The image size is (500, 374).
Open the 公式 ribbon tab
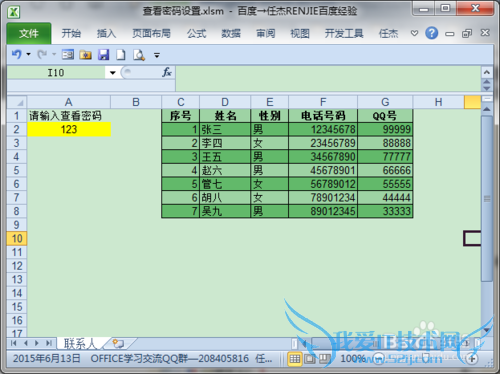pyautogui.click(x=196, y=33)
